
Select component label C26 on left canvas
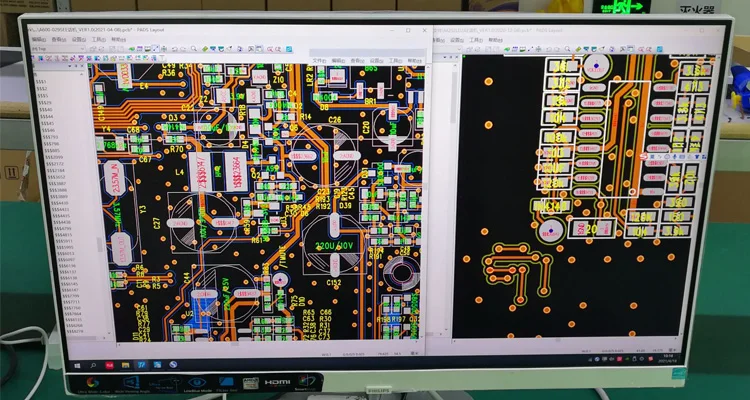coord(335,120)
